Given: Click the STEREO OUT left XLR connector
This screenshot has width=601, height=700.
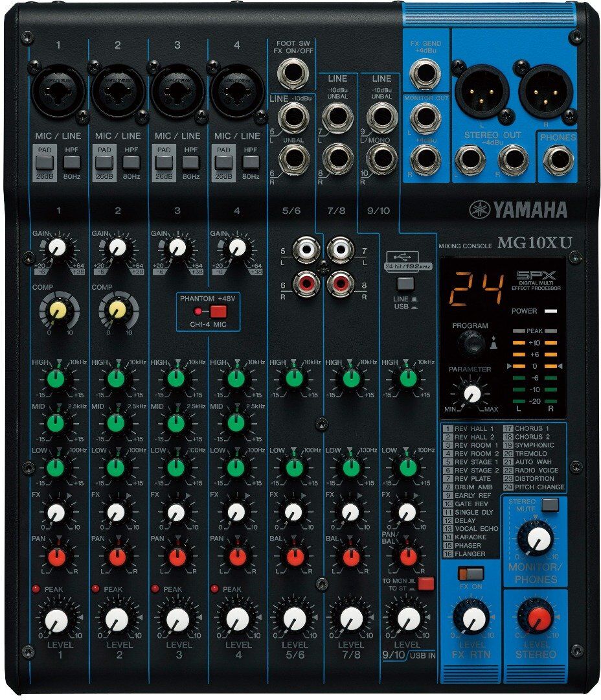Looking at the screenshot, I should (x=482, y=91).
